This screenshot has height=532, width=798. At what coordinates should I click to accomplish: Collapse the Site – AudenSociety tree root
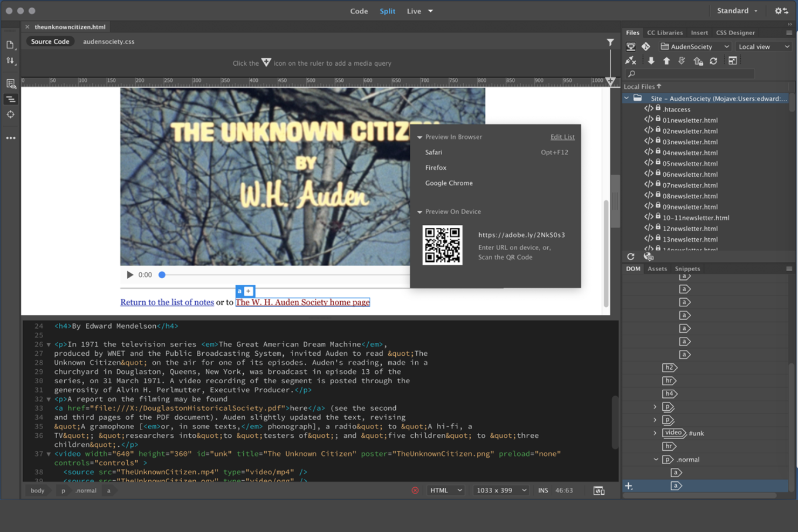[x=627, y=98]
